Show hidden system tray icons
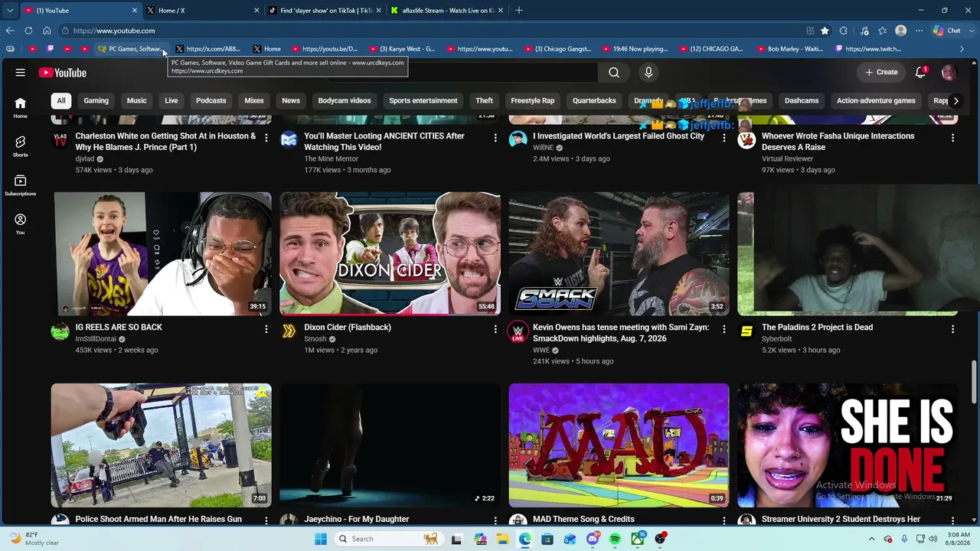 872,539
